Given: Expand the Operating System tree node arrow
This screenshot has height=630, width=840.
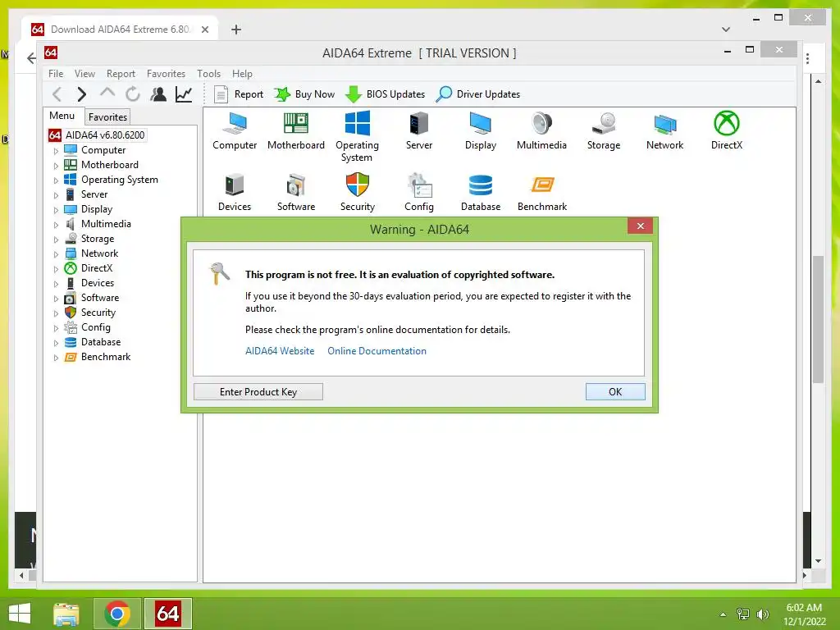Looking at the screenshot, I should [56, 180].
